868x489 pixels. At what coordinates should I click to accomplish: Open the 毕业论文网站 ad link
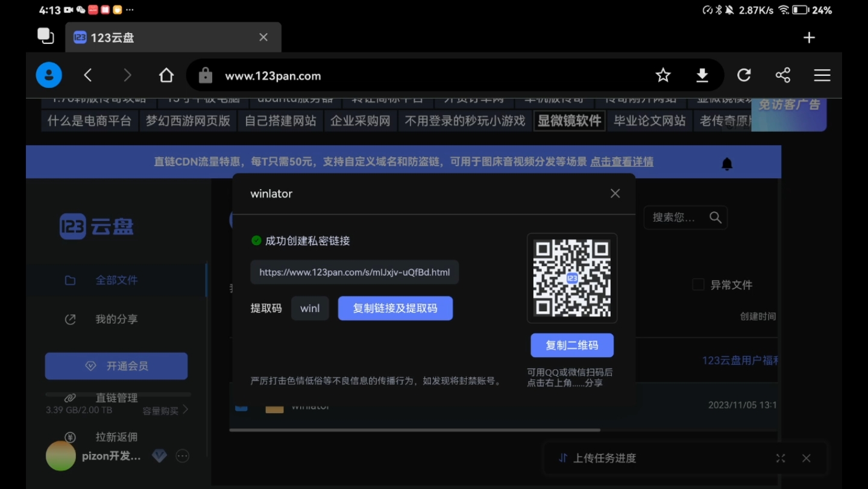[x=650, y=121]
